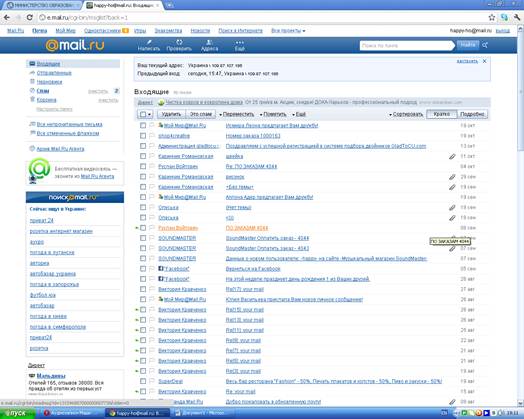Open the Сортировать dropdown
Image resolution: width=524 pixels, height=419 pixels.
pos(406,114)
